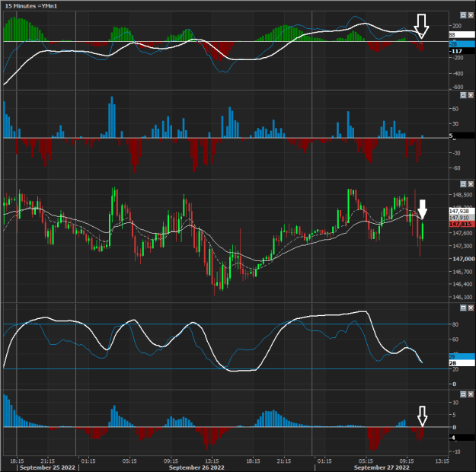Click the -400 label on MACD axis
Screen dimensions: 476x472
click(x=458, y=73)
